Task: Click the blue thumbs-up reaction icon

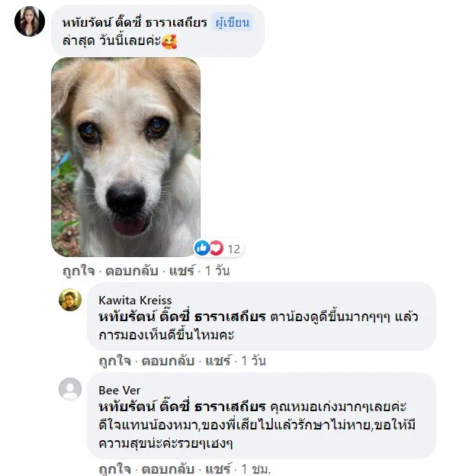Action: pos(202,248)
